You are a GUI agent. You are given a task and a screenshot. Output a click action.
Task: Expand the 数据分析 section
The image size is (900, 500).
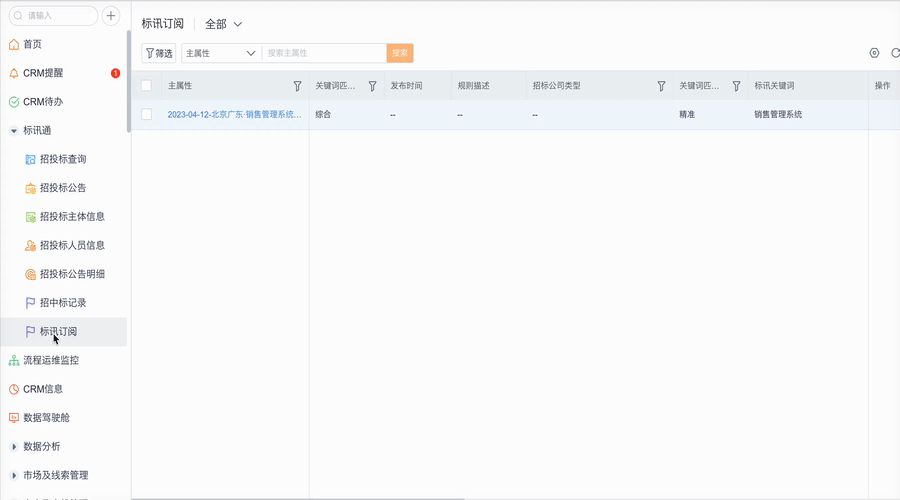(14, 446)
